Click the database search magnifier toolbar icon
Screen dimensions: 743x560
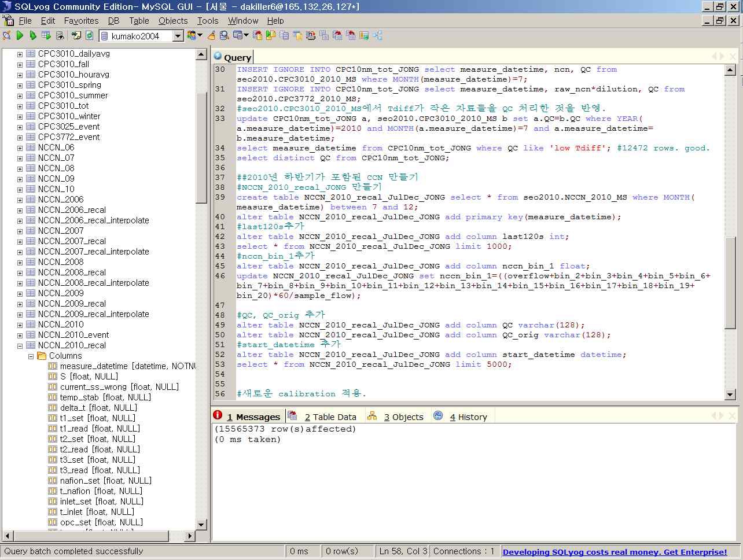point(225,36)
